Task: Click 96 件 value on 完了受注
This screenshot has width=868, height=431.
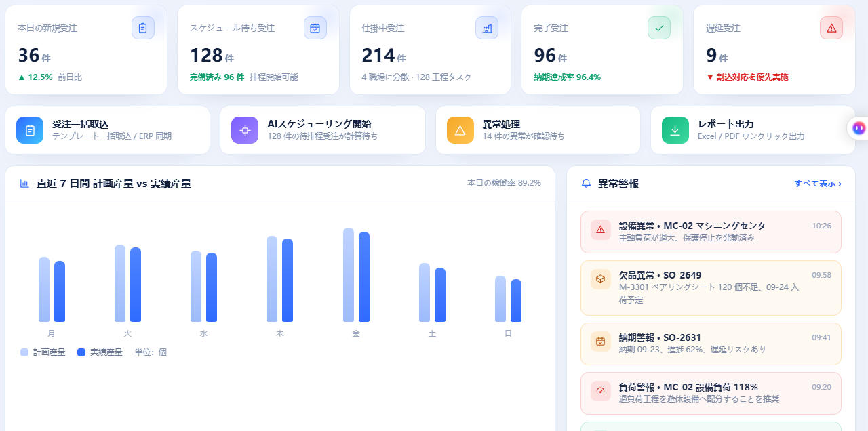Action: 550,56
